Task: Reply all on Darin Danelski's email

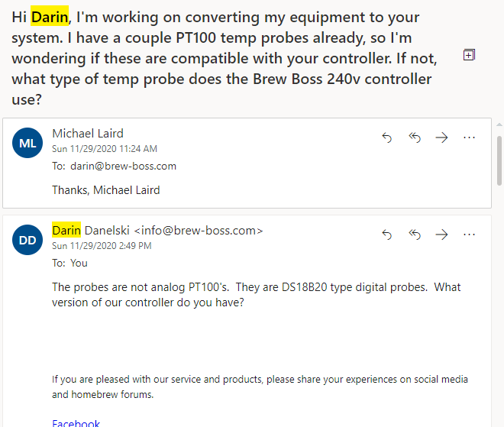Action: point(415,235)
